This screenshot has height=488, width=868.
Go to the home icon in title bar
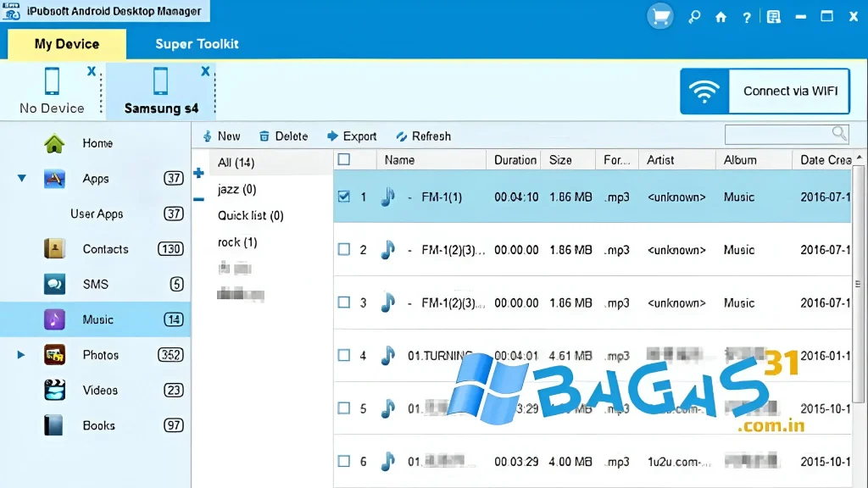(x=721, y=17)
